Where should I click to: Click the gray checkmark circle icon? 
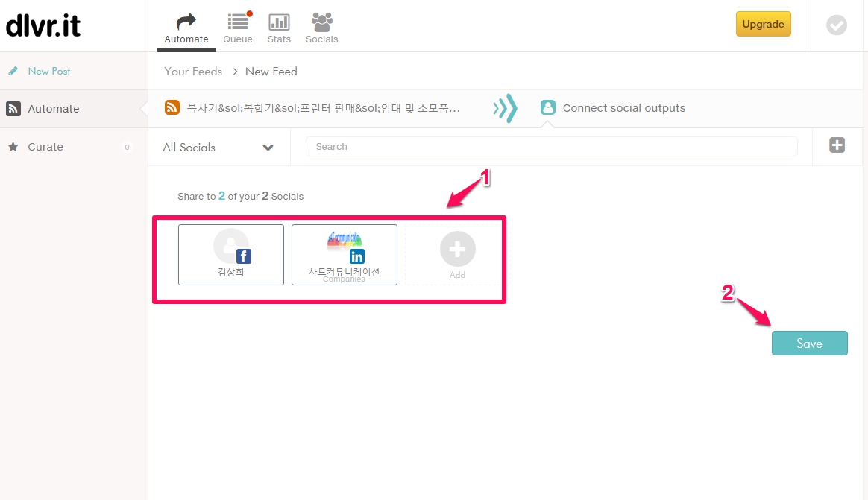[x=837, y=25]
